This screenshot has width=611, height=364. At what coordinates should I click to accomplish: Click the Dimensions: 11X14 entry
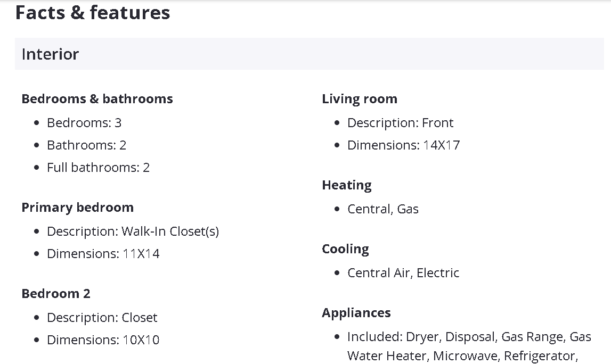(103, 254)
